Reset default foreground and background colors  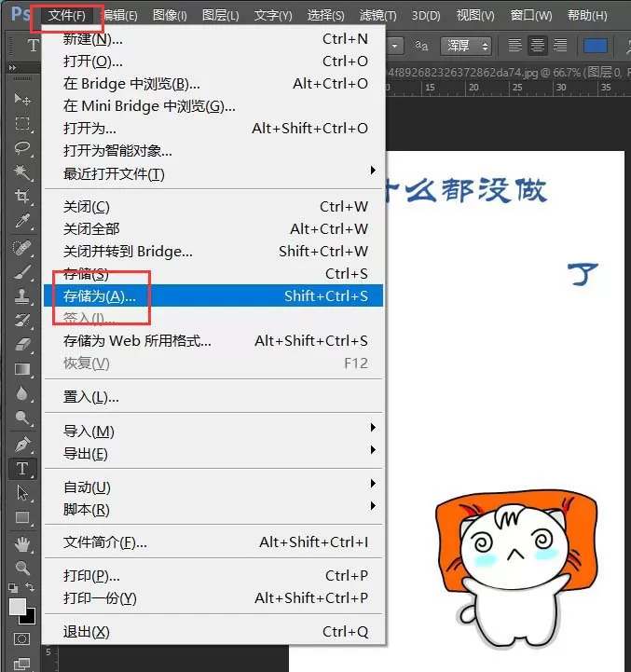13,587
